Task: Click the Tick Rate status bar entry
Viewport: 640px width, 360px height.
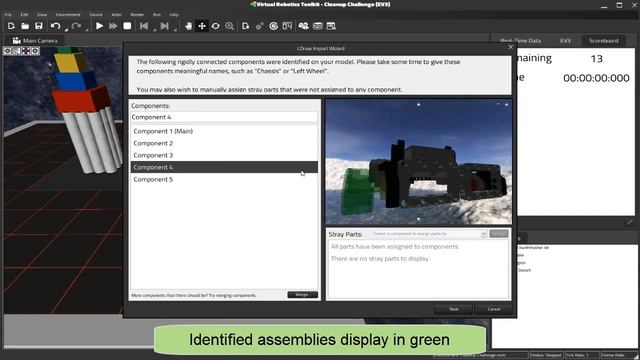Action: [x=582, y=355]
